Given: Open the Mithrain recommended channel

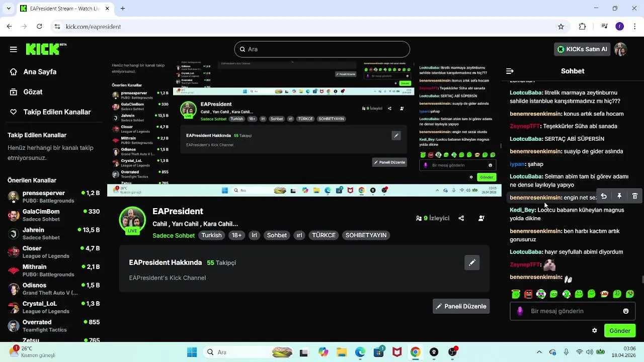Looking at the screenshot, I should (54, 270).
